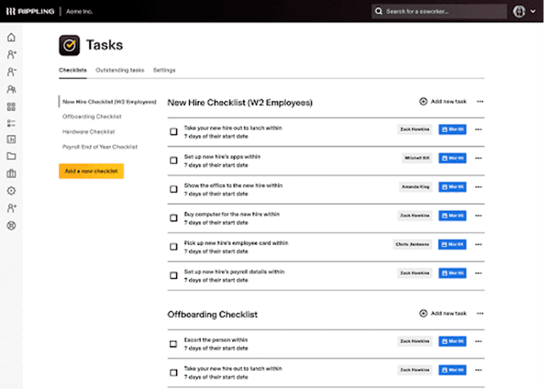Open more options for 'Buy computer' task

(x=478, y=216)
